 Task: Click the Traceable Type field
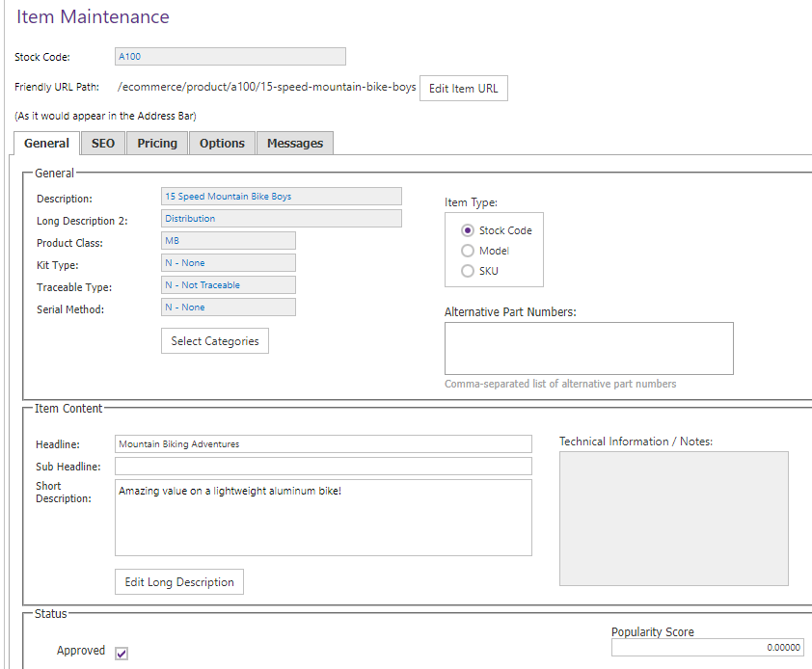point(229,285)
